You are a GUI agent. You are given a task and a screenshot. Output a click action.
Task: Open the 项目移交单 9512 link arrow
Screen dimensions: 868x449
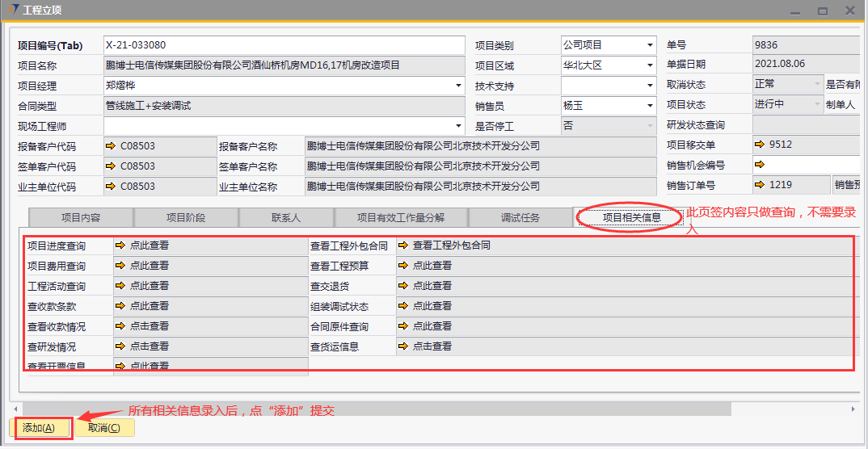tap(760, 145)
